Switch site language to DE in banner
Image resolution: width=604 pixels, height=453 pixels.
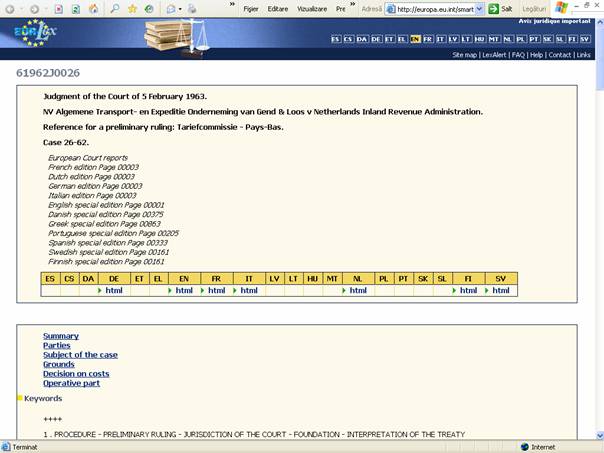coord(376,39)
